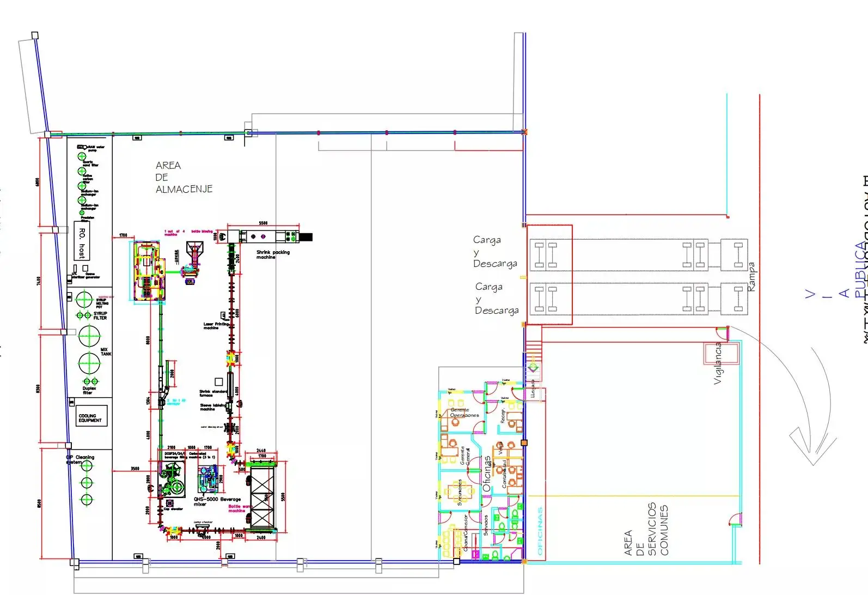This screenshot has width=868, height=595.
Task: Select the CIP Cleaning system label
Action: (x=81, y=459)
